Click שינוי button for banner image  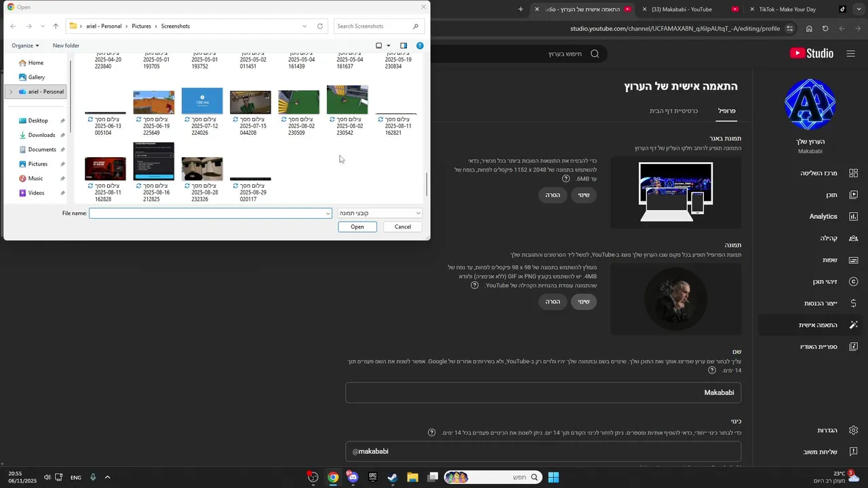click(x=584, y=195)
